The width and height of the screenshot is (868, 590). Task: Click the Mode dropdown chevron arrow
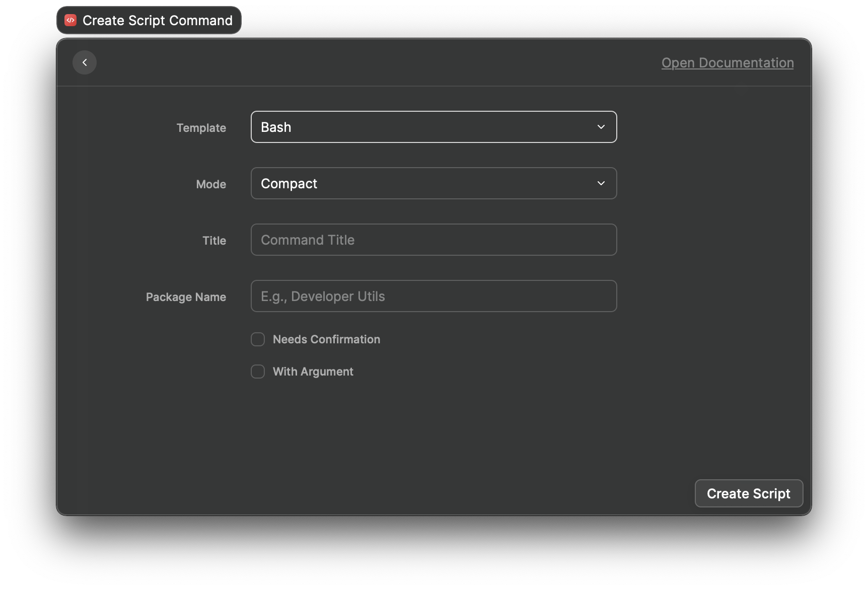[601, 183]
